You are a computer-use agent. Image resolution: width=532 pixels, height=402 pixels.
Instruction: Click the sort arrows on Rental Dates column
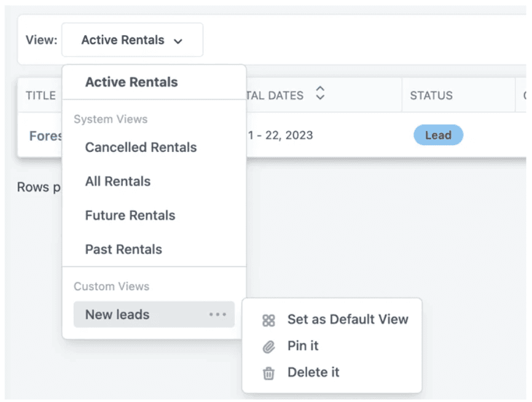320,94
